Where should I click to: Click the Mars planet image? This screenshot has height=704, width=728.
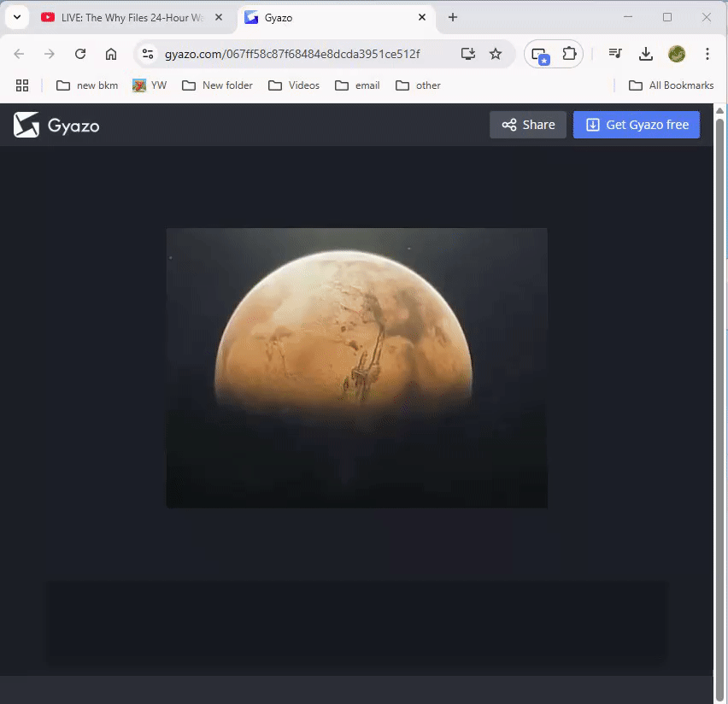click(356, 367)
